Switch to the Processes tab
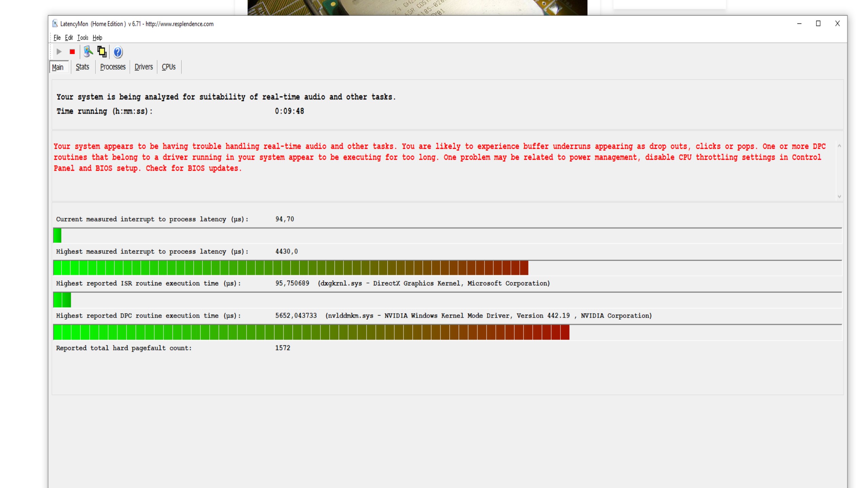 (113, 67)
